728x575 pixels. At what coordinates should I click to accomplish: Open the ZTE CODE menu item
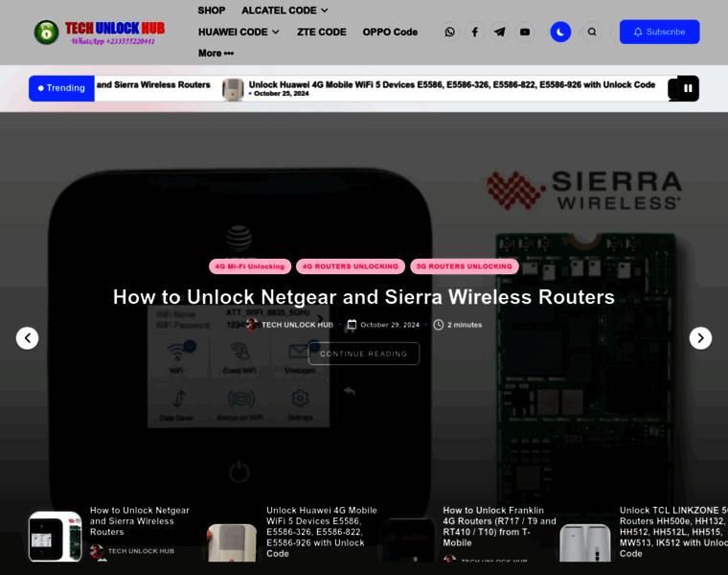[x=321, y=32]
